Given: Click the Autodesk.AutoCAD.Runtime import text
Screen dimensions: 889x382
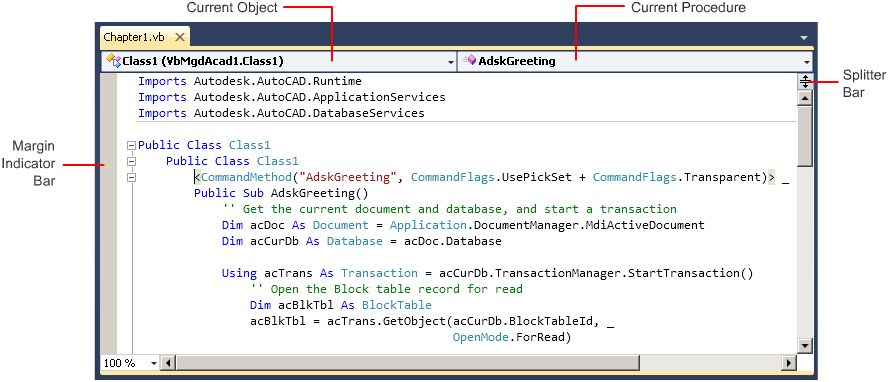Looking at the screenshot, I should pos(277,81).
